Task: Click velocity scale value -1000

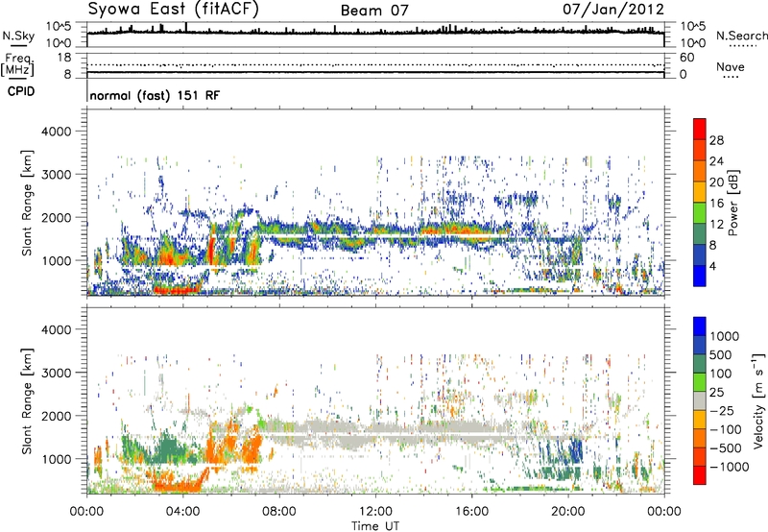Action: [729, 467]
